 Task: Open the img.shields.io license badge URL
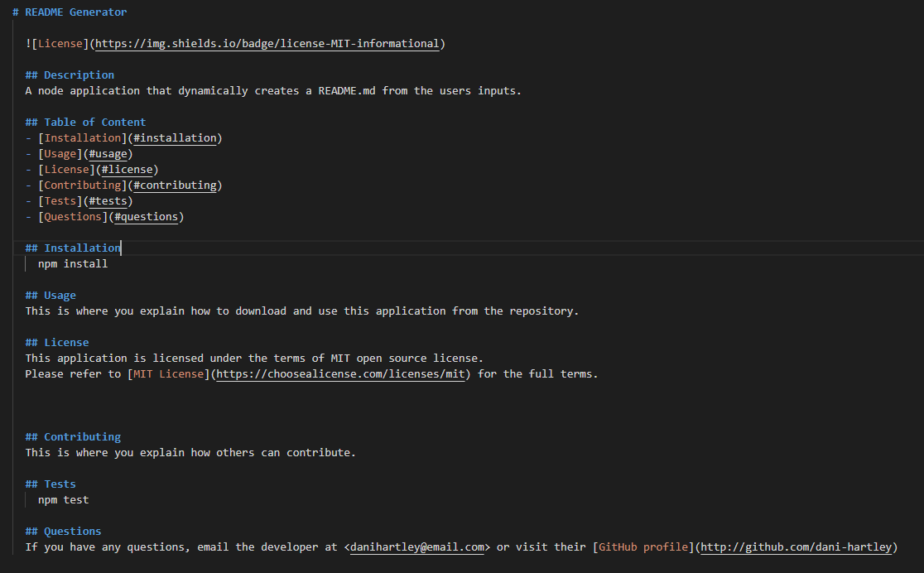(x=267, y=44)
